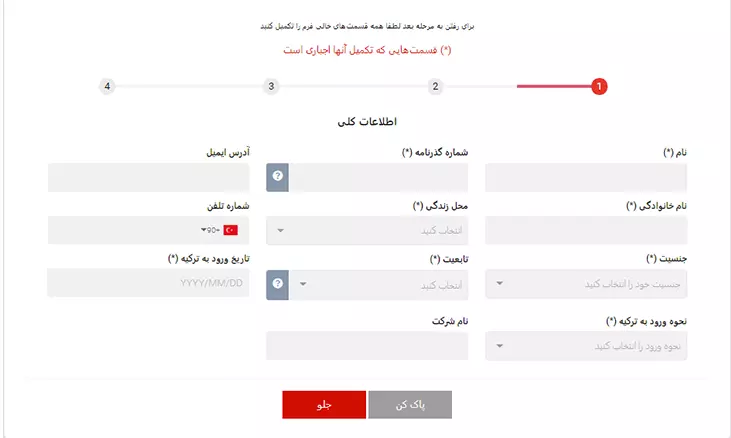Go to step 2 circle
This screenshot has height=438, width=731.
click(x=435, y=87)
